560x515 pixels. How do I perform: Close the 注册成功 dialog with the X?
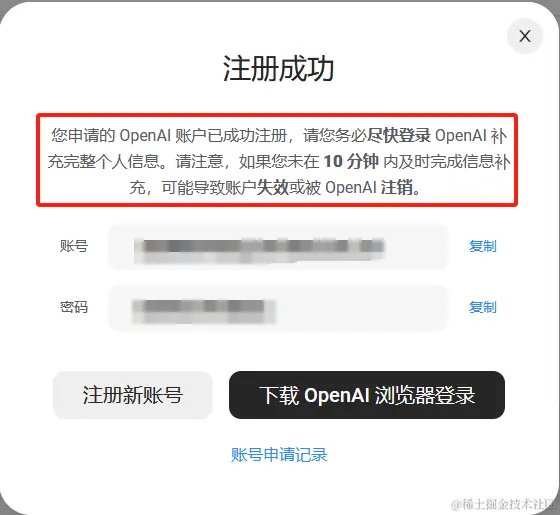[x=525, y=36]
